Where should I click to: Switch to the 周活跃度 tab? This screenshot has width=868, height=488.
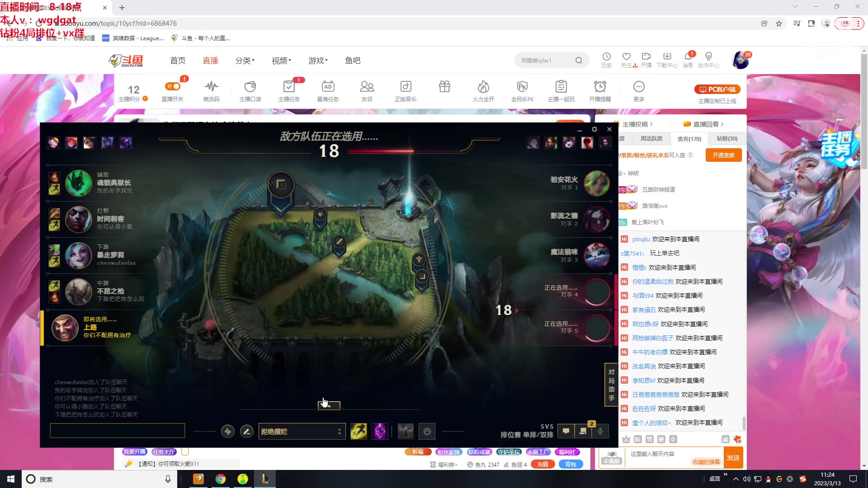click(651, 139)
